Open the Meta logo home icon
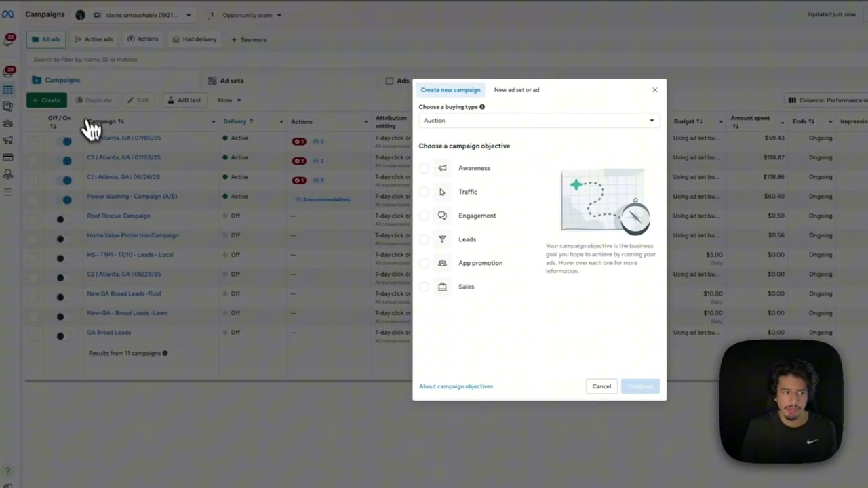Screen dimensions: 868x488 coord(8,14)
